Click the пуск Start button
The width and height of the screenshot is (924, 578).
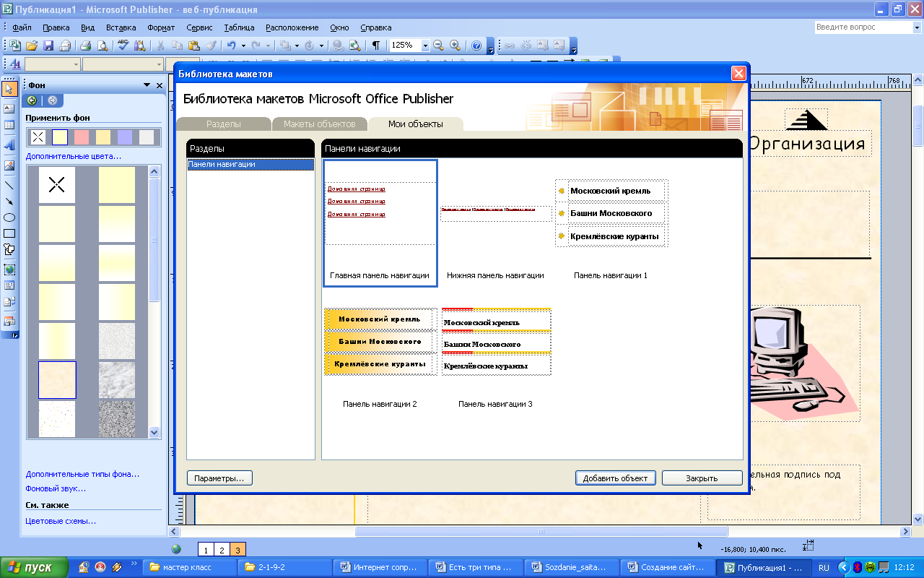[35, 567]
